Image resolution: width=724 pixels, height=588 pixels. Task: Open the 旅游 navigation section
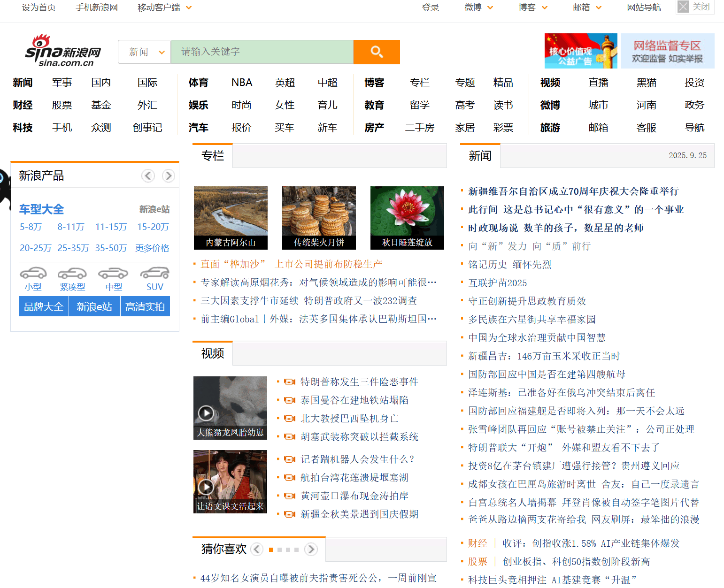[550, 128]
